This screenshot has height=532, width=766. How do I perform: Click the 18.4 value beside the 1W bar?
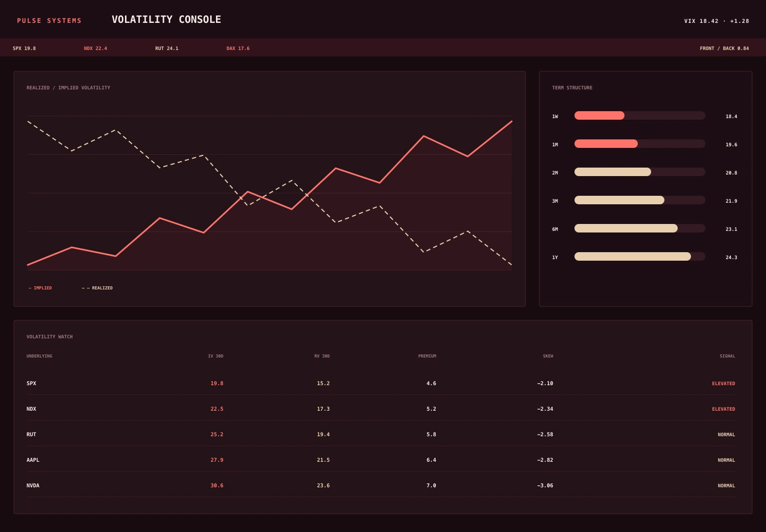(x=731, y=117)
